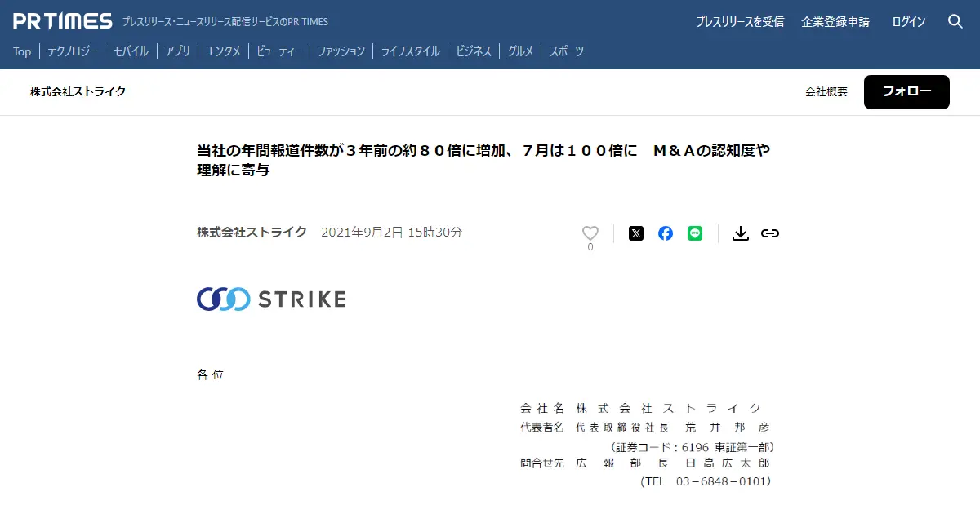Open the STRIKE company logo image
The height and width of the screenshot is (514, 980).
[271, 299]
